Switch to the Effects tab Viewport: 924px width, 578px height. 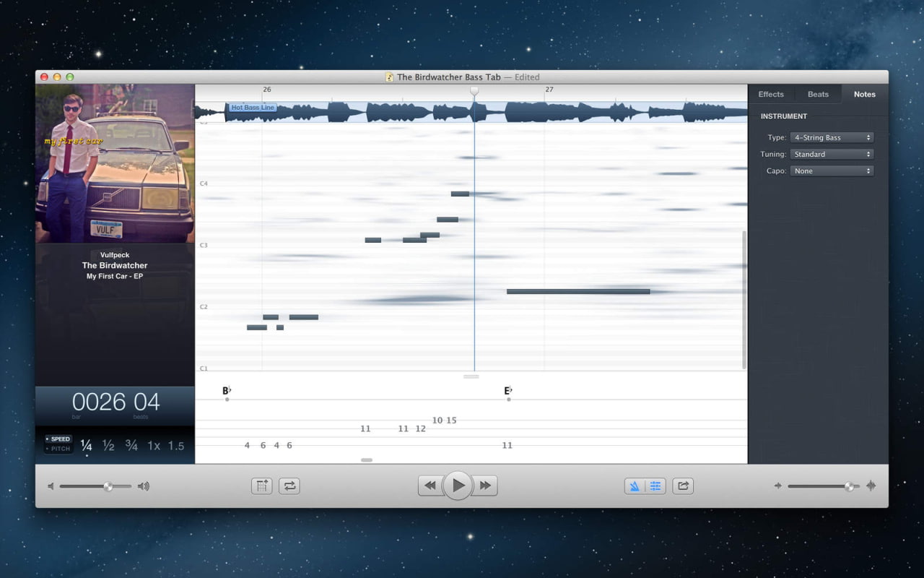pyautogui.click(x=771, y=94)
